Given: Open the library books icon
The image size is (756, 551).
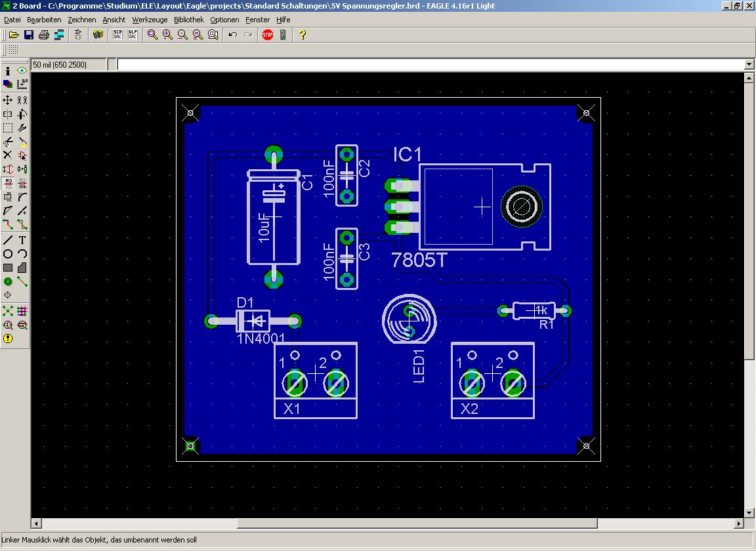Looking at the screenshot, I should (x=98, y=35).
